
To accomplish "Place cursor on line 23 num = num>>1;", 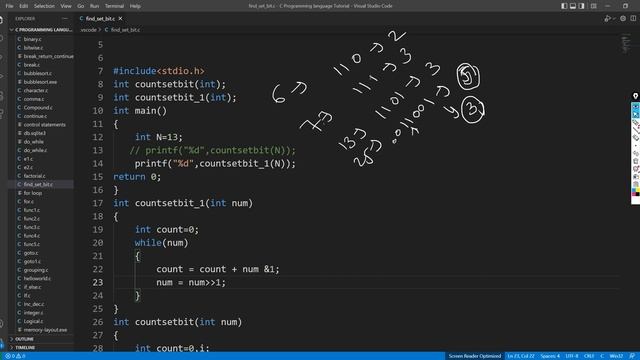I will [x=191, y=282].
